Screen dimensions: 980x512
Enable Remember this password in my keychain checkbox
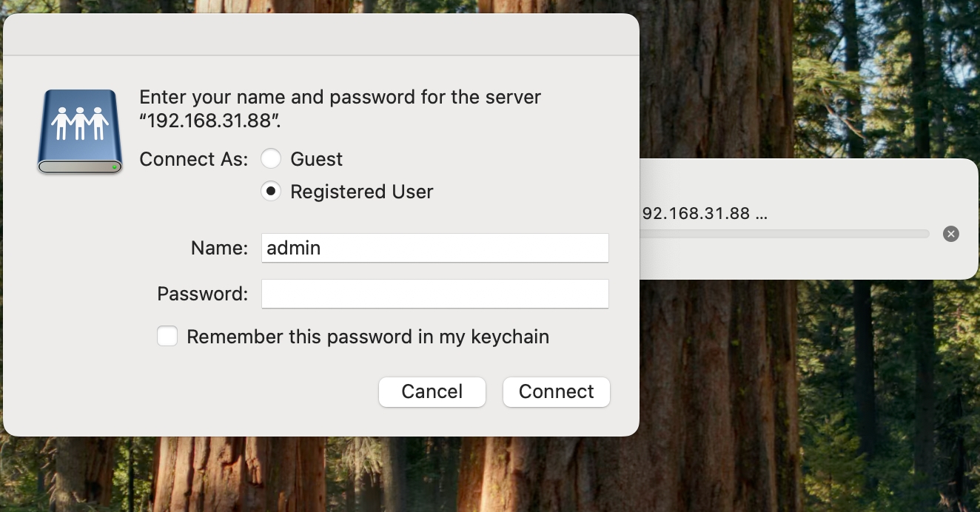pos(167,337)
